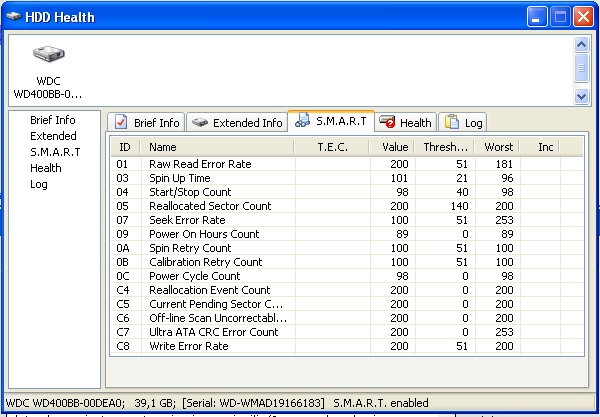Select the Raw Read Error Rate row
Viewport: 600px width, 417px height.
click(347, 164)
